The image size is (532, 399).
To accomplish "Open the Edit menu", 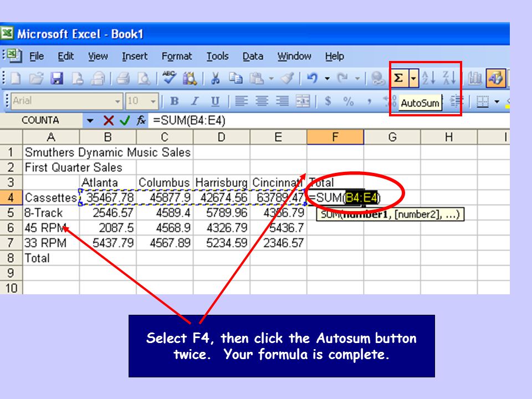I will point(65,56).
